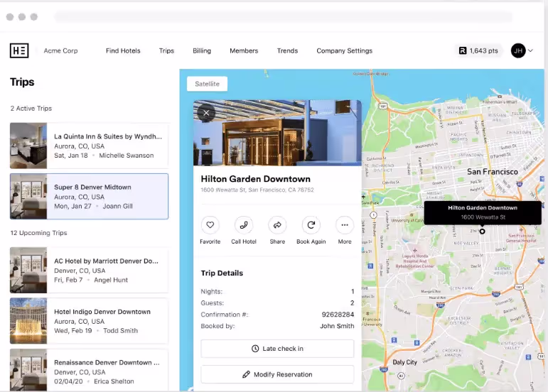Open the Find Hotels menu

click(123, 50)
